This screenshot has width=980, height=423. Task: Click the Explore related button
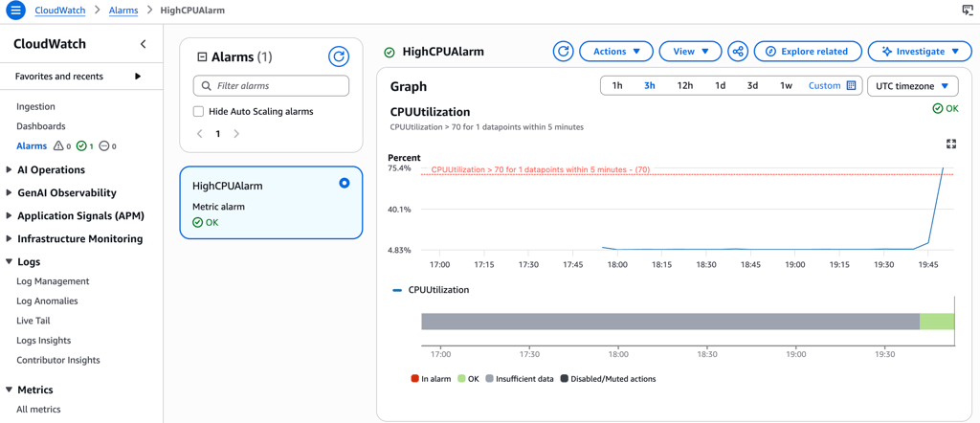(808, 52)
